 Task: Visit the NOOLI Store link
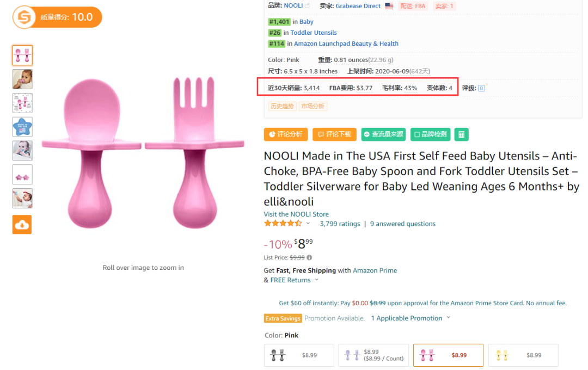[296, 214]
